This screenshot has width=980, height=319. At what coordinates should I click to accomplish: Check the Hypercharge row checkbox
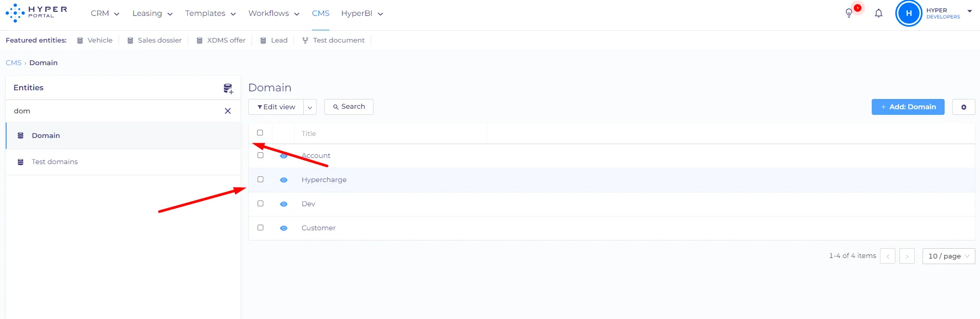tap(261, 180)
